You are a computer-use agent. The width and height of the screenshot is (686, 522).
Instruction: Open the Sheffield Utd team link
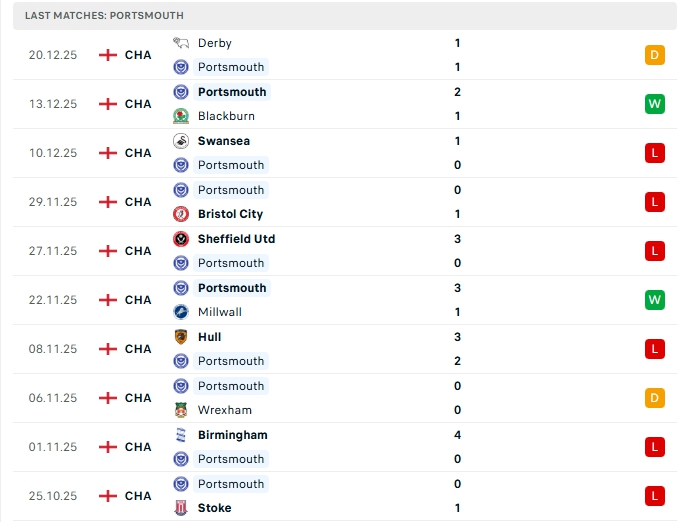(x=236, y=239)
